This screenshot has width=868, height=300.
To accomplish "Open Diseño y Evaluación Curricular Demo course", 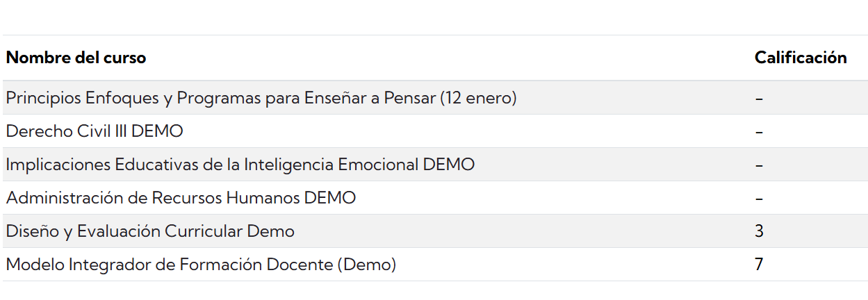I will (x=150, y=231).
